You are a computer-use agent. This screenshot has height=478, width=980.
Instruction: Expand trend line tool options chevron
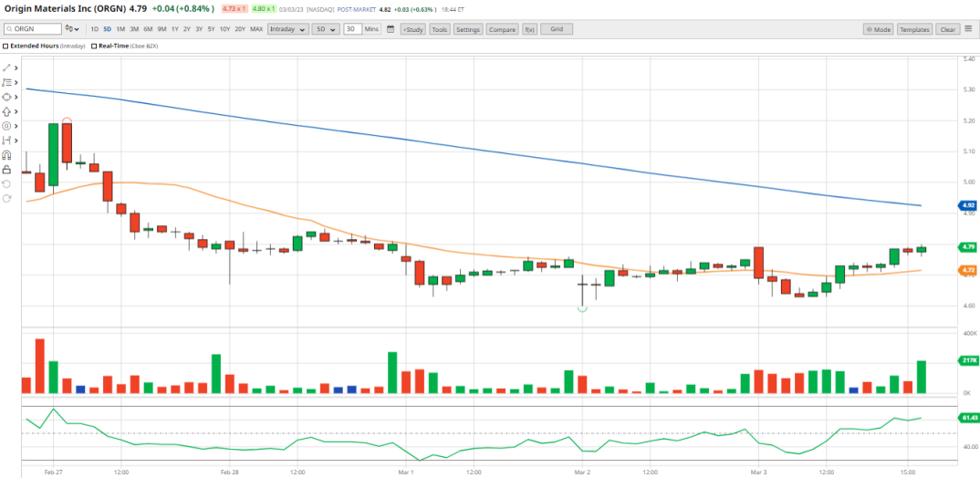[x=16, y=68]
